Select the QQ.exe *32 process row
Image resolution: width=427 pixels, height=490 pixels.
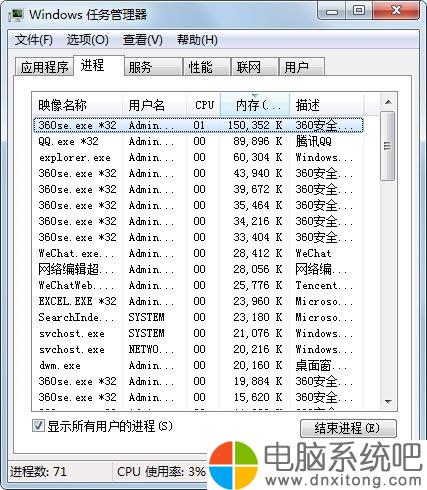[x=198, y=141]
